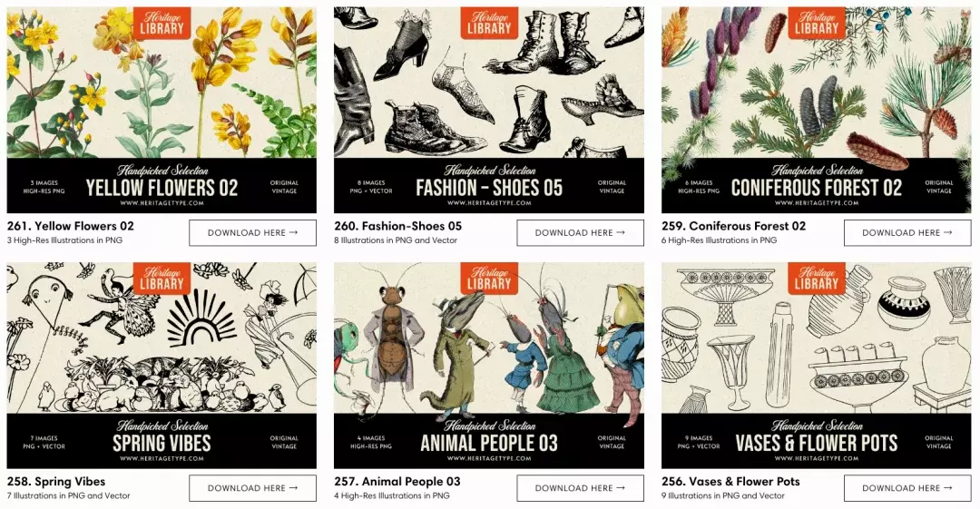Open the Yellow Flowers 02 preview image

click(x=162, y=110)
